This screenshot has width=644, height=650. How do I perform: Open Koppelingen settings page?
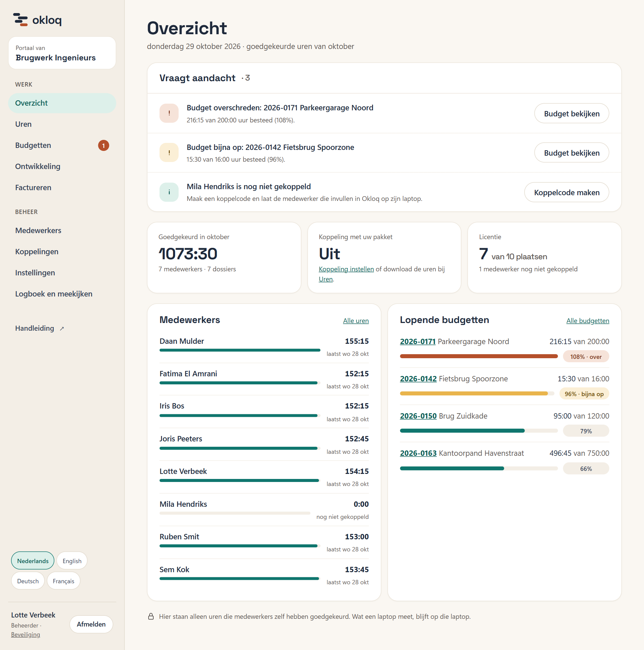click(62, 252)
